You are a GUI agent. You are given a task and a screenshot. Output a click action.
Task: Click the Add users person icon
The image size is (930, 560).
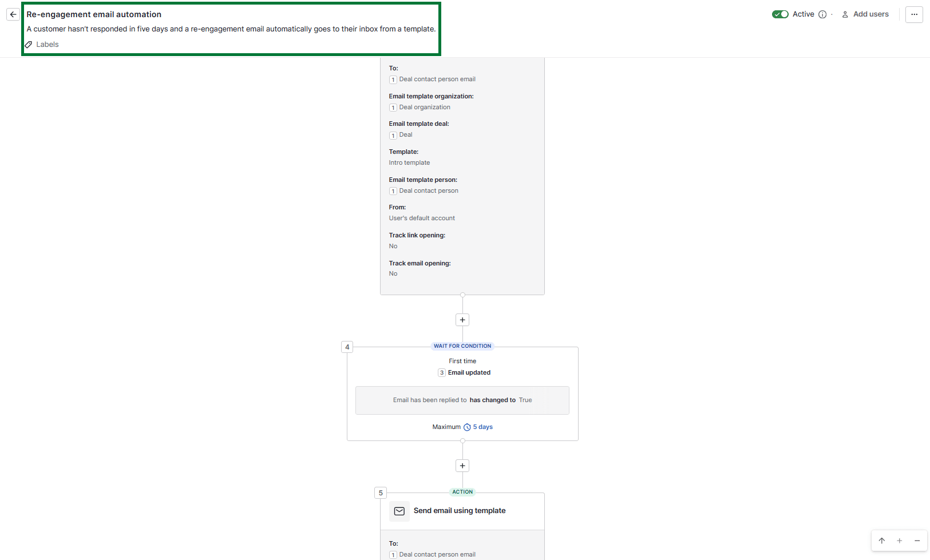pos(845,14)
